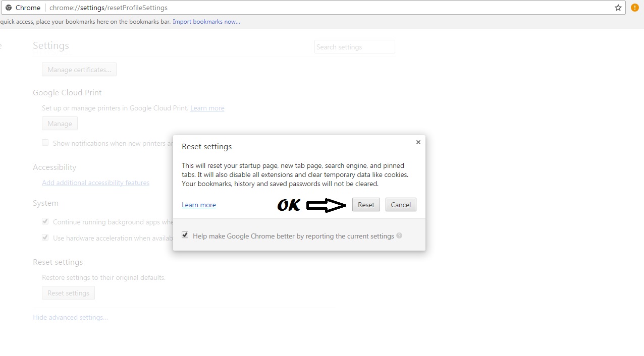The width and height of the screenshot is (644, 356).
Task: Bookmark this page with star icon
Action: coord(618,8)
